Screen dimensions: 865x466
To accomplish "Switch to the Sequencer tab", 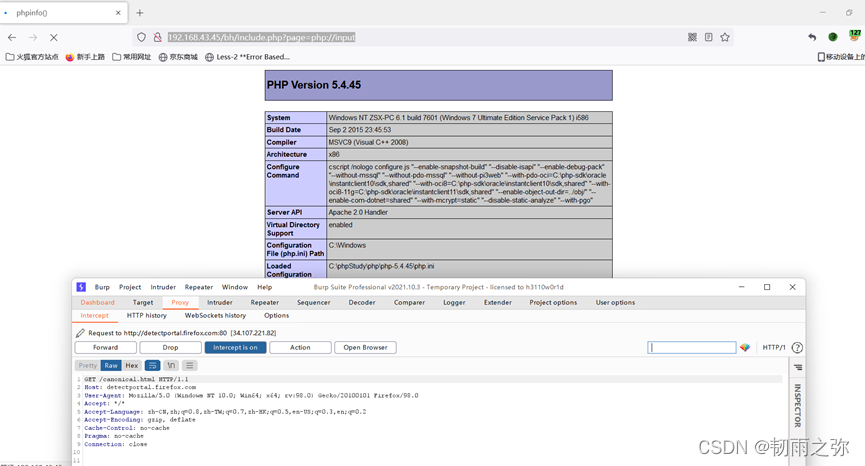I will click(x=313, y=302).
